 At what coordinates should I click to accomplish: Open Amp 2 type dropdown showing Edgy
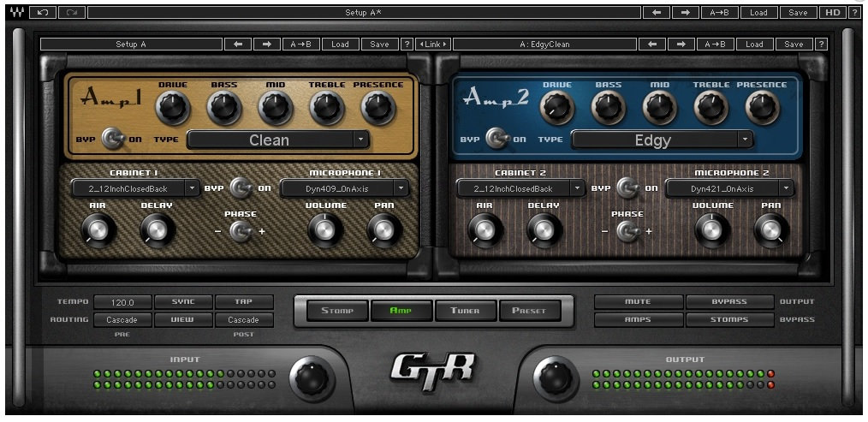[662, 140]
